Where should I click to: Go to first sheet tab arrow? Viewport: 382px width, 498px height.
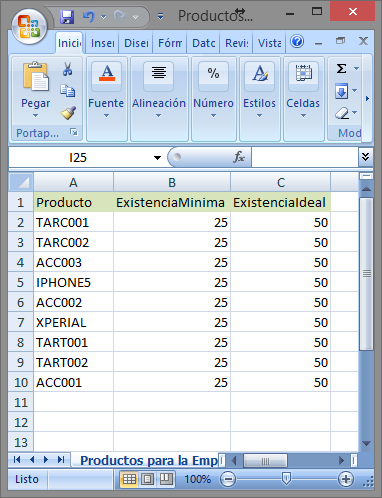[17, 460]
